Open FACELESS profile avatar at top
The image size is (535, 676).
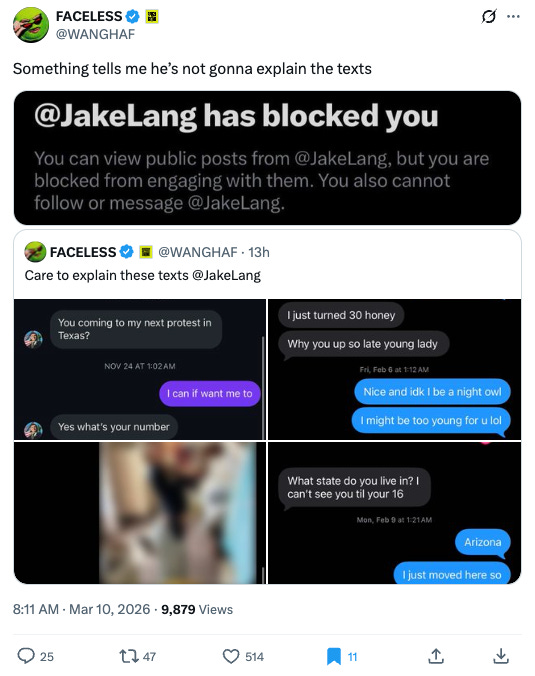[31, 25]
